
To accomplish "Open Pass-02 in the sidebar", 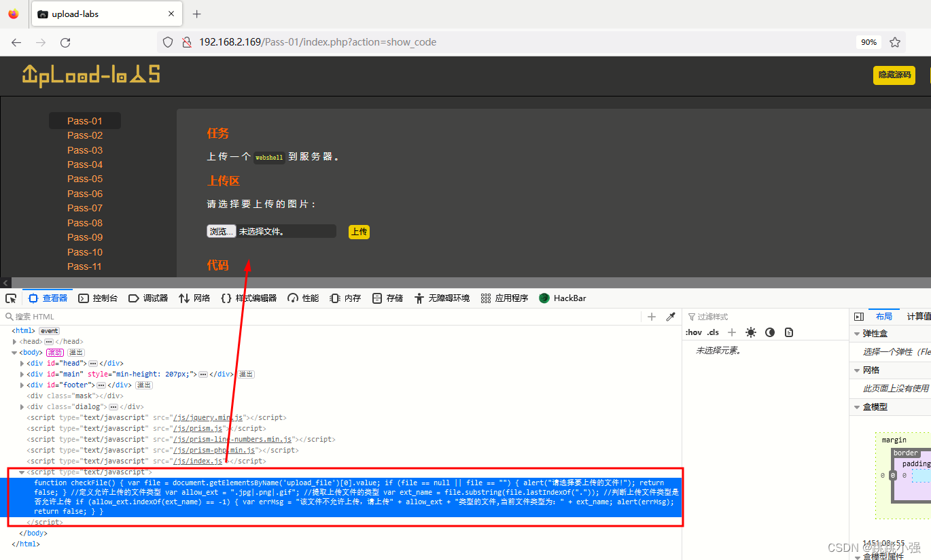I will 85,135.
